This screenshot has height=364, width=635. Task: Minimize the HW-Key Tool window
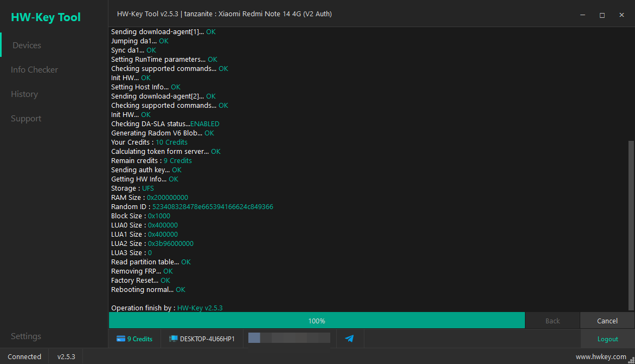(x=583, y=15)
